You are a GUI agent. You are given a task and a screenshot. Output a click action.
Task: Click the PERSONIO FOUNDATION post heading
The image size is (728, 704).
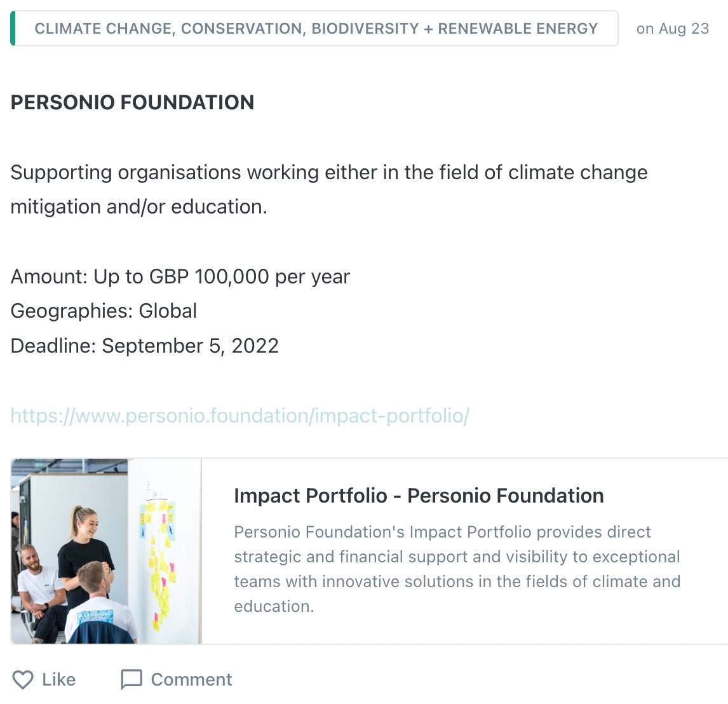pyautogui.click(x=132, y=102)
